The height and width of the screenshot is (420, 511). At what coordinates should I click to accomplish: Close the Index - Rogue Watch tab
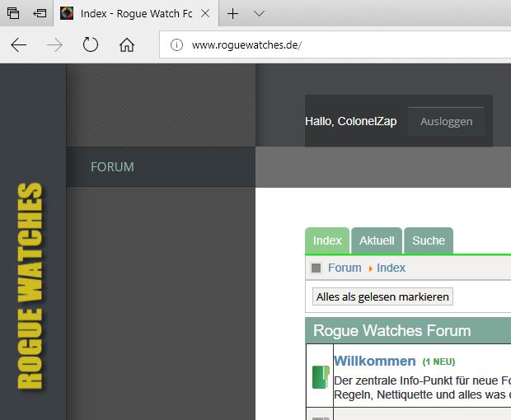coord(205,14)
